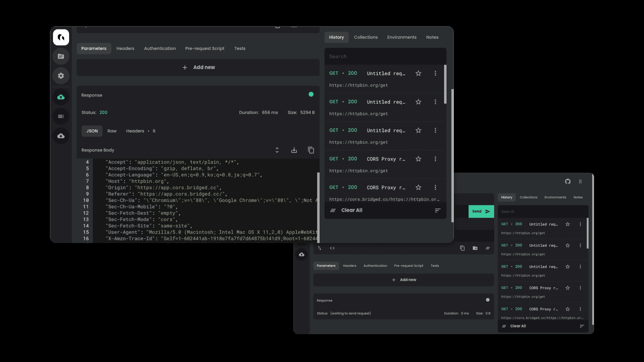The image size is (644, 362).
Task: Open the apps grid menu icon
Action: pyautogui.click(x=580, y=181)
